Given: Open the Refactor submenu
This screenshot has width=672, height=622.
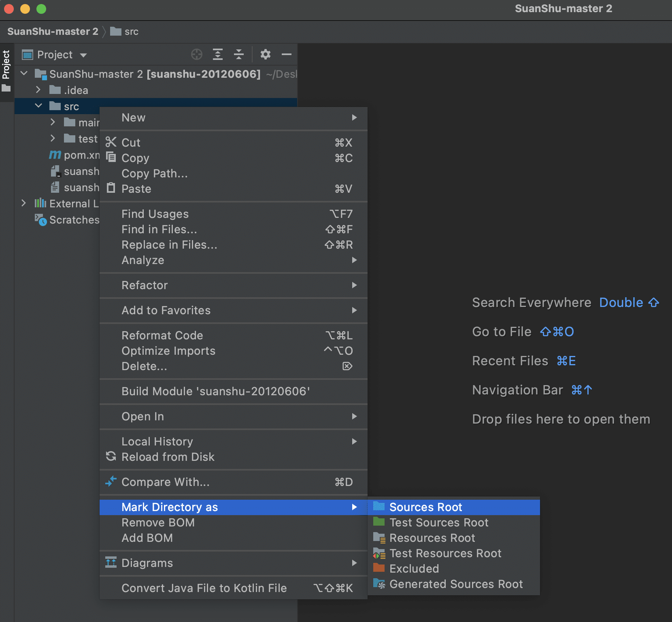Looking at the screenshot, I should tap(234, 285).
